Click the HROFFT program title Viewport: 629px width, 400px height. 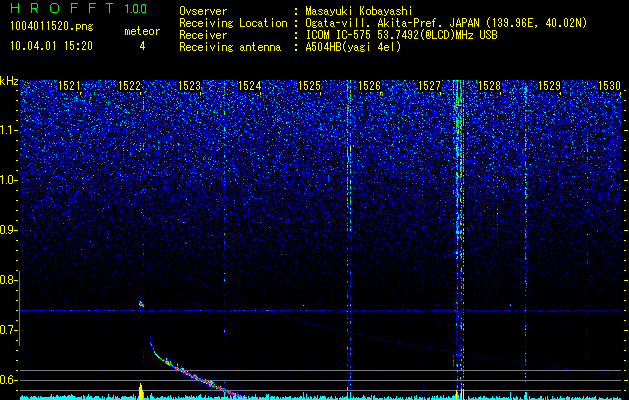tap(63, 9)
